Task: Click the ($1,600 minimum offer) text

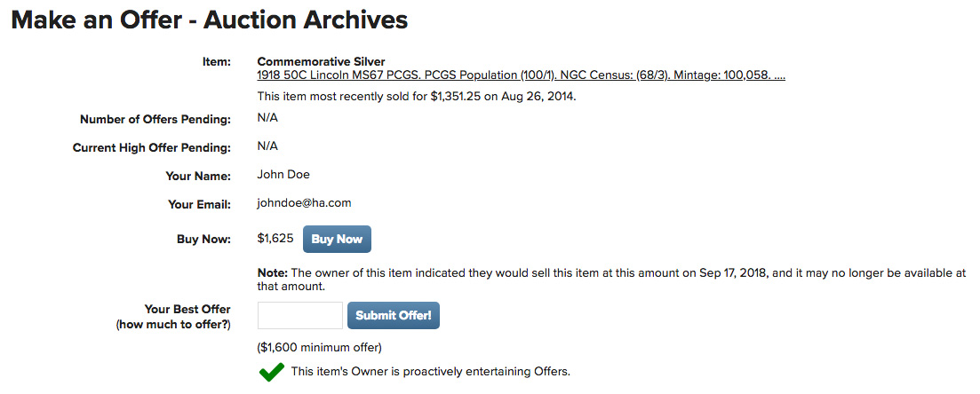Action: click(319, 347)
